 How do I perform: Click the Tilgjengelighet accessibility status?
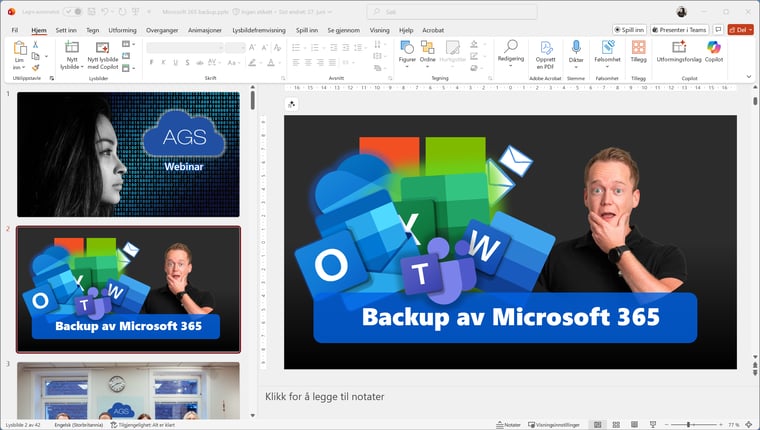coord(142,425)
